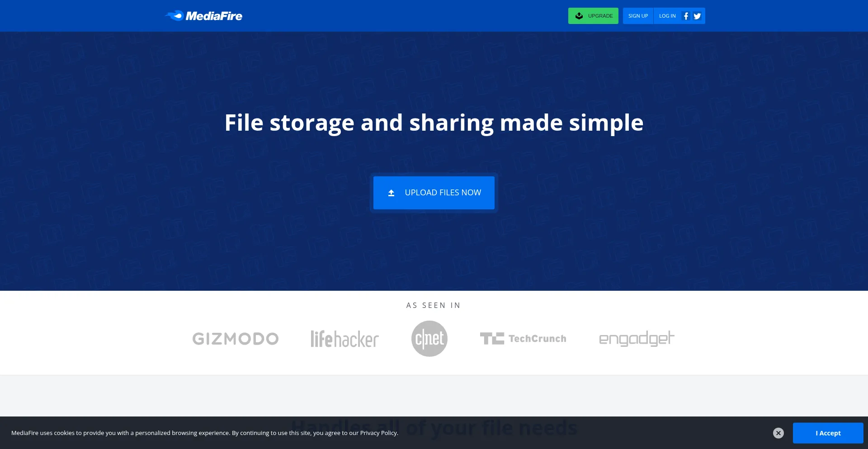Open the Privacy Policy link
This screenshot has width=868, height=449.
click(378, 433)
